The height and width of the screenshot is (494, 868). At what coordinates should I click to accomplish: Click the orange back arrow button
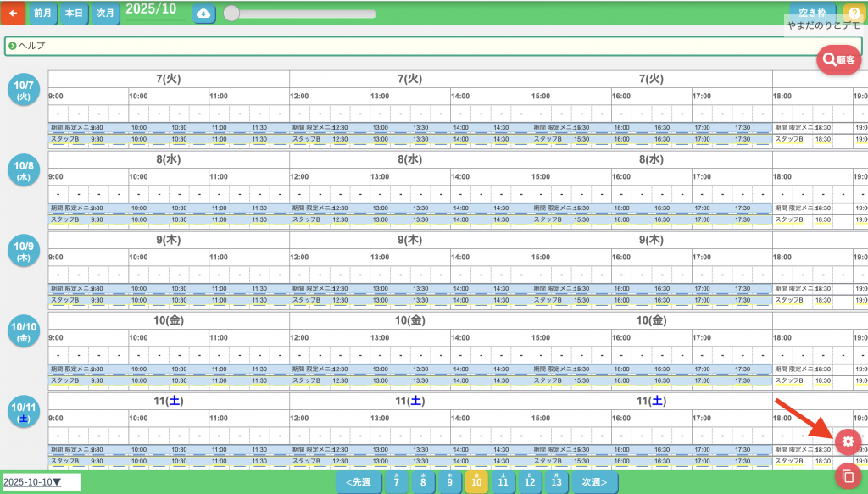click(13, 14)
